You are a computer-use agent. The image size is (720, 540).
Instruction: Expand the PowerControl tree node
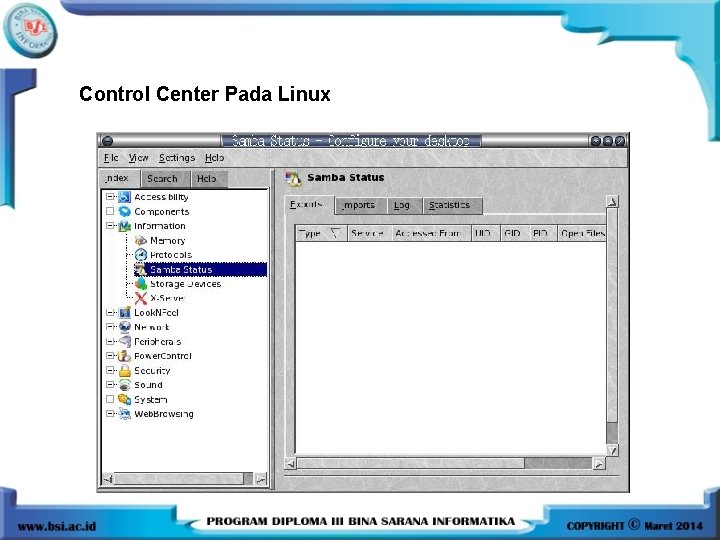tap(110, 356)
